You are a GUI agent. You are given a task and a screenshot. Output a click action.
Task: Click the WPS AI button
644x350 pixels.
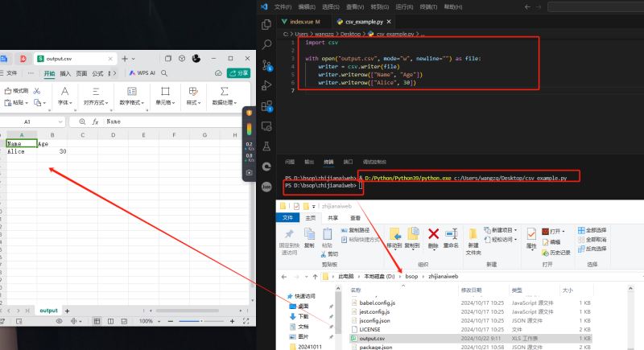[x=142, y=73]
